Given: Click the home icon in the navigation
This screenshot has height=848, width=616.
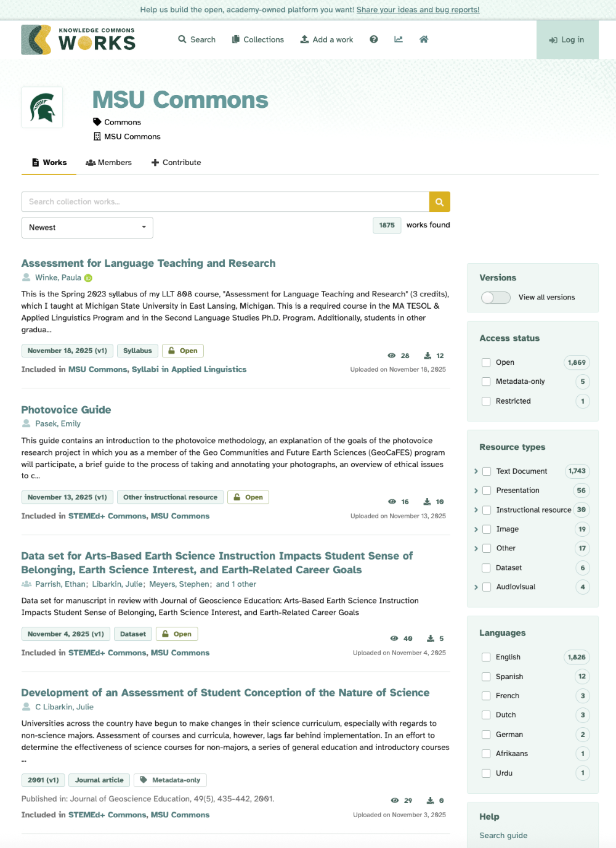Looking at the screenshot, I should [x=423, y=39].
